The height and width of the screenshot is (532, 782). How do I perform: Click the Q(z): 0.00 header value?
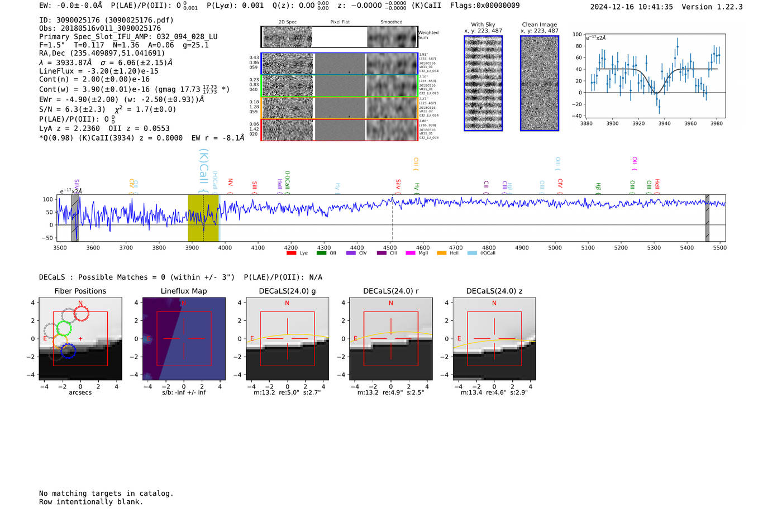coord(301,6)
